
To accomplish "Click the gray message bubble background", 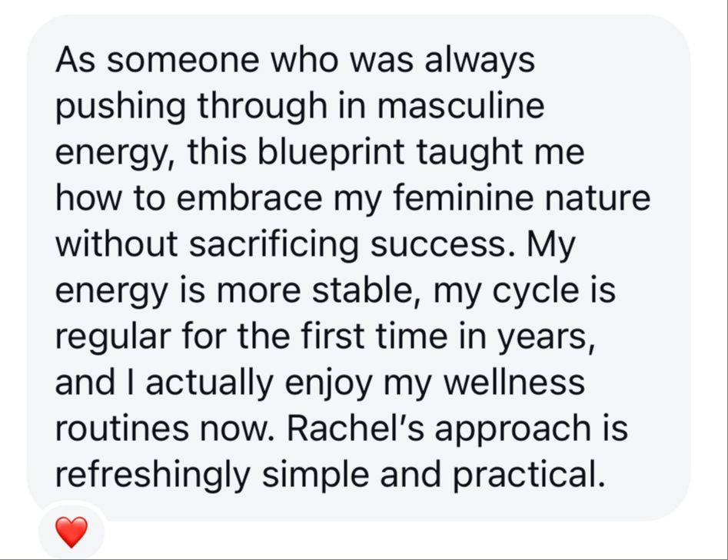I will [x=358, y=267].
